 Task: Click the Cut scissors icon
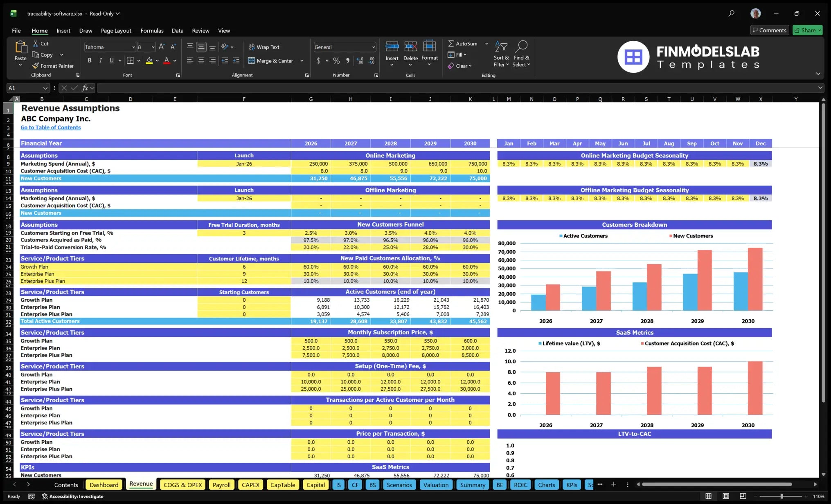click(x=36, y=43)
